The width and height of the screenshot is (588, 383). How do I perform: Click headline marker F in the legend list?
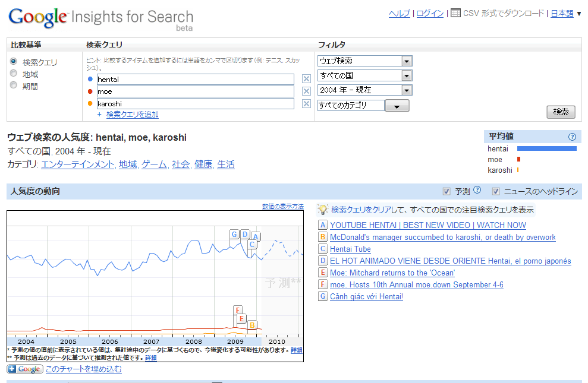(322, 284)
